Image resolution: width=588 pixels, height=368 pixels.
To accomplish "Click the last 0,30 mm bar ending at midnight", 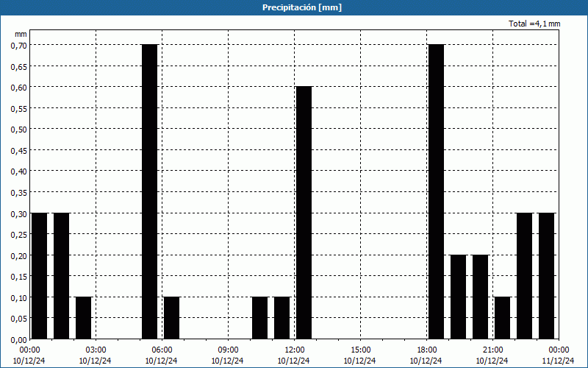I will pyautogui.click(x=547, y=276).
